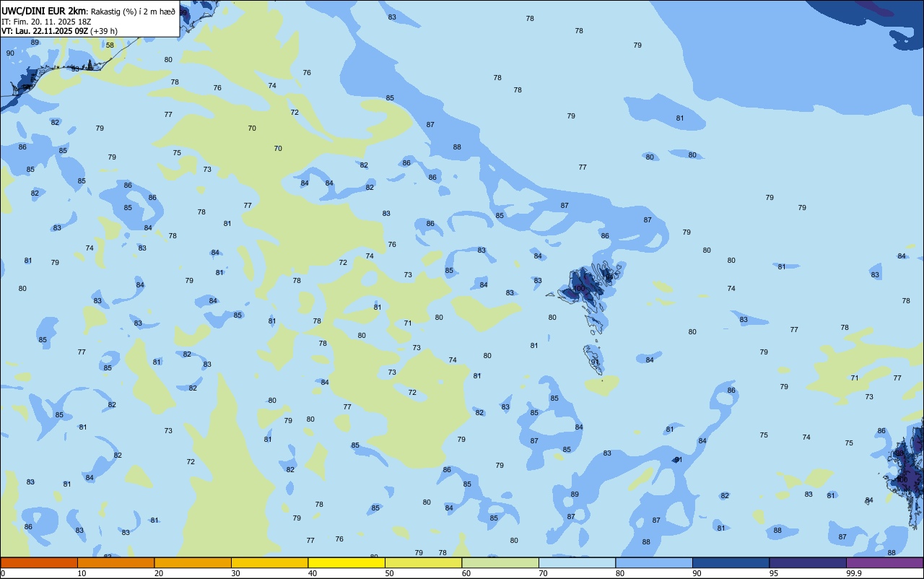The height and width of the screenshot is (579, 924).
Task: Click the amber 20–30 legend swatch
Action: (193, 562)
